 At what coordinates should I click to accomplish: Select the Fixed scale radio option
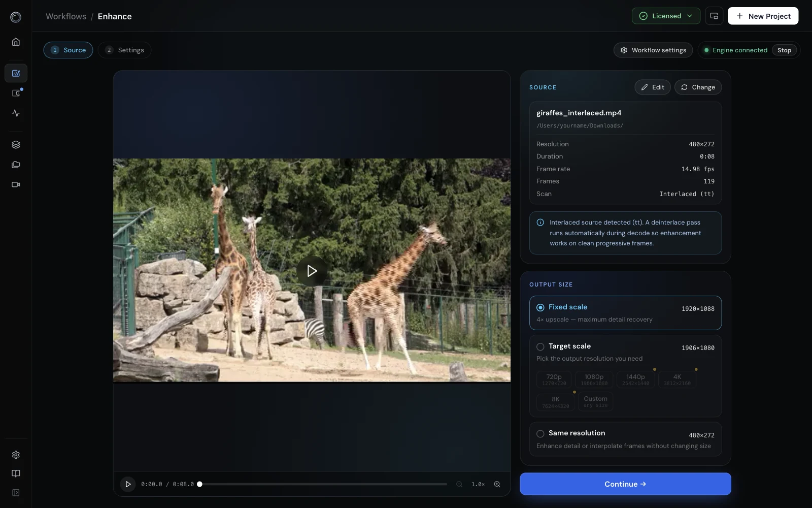click(625, 313)
